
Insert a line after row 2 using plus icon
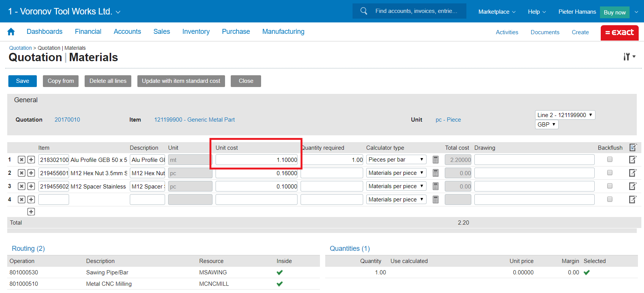point(31,173)
